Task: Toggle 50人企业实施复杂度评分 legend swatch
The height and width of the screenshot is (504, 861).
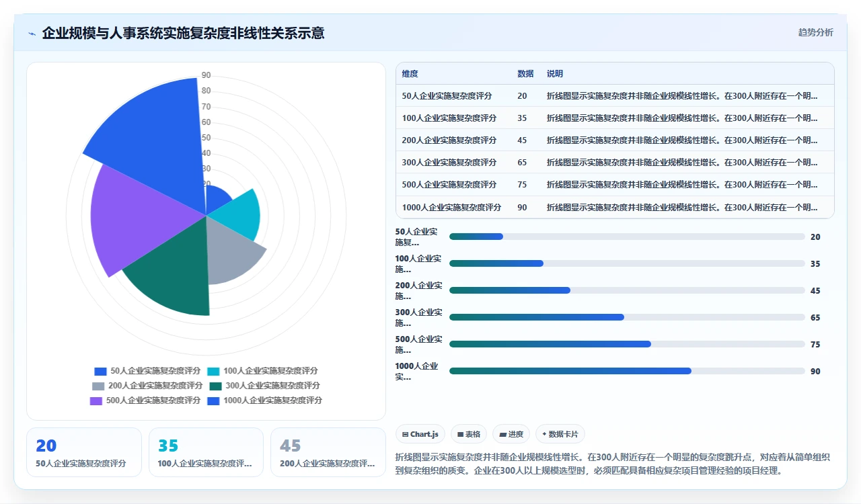Action: click(100, 371)
